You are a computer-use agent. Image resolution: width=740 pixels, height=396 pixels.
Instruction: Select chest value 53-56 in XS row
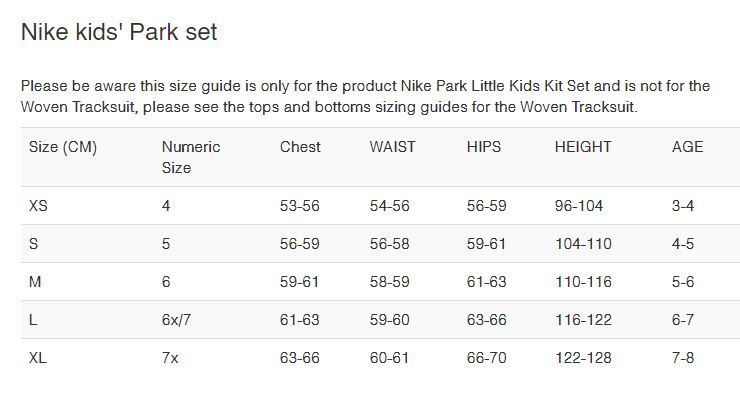300,206
